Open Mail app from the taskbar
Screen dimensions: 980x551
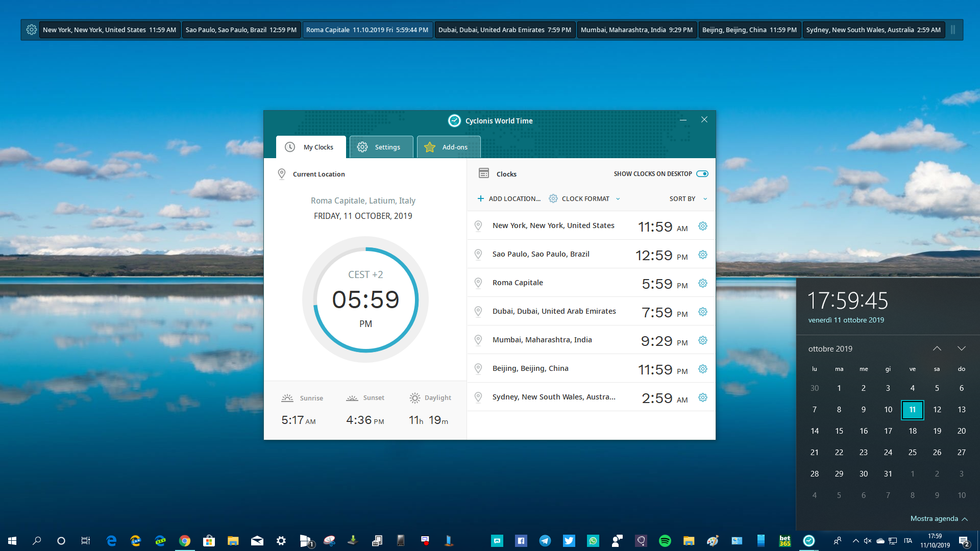coord(257,541)
